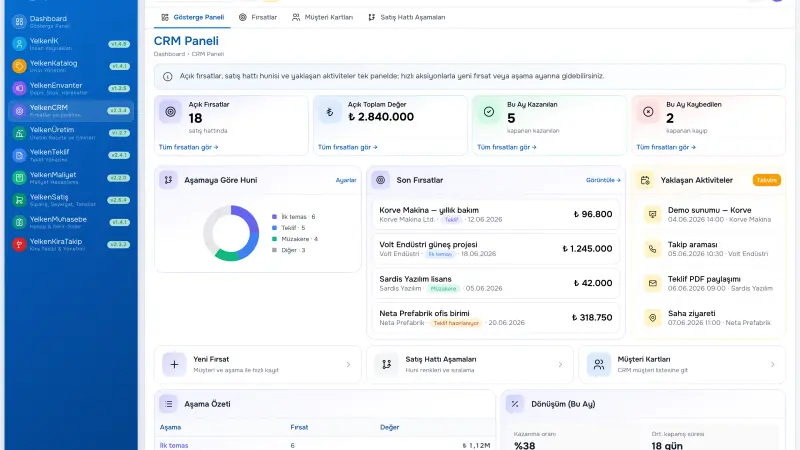This screenshot has width=800, height=450.
Task: Click the YelkenCRM version badge
Action: (118, 111)
